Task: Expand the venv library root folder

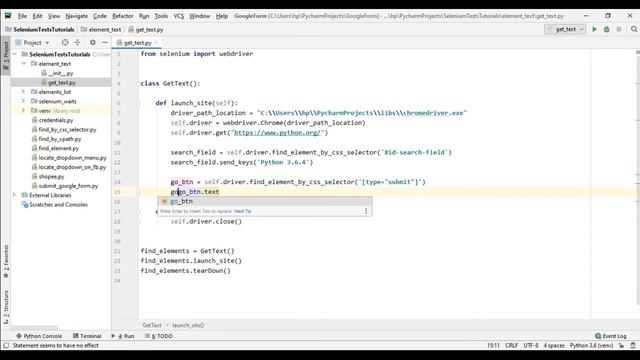Action: 24,111
